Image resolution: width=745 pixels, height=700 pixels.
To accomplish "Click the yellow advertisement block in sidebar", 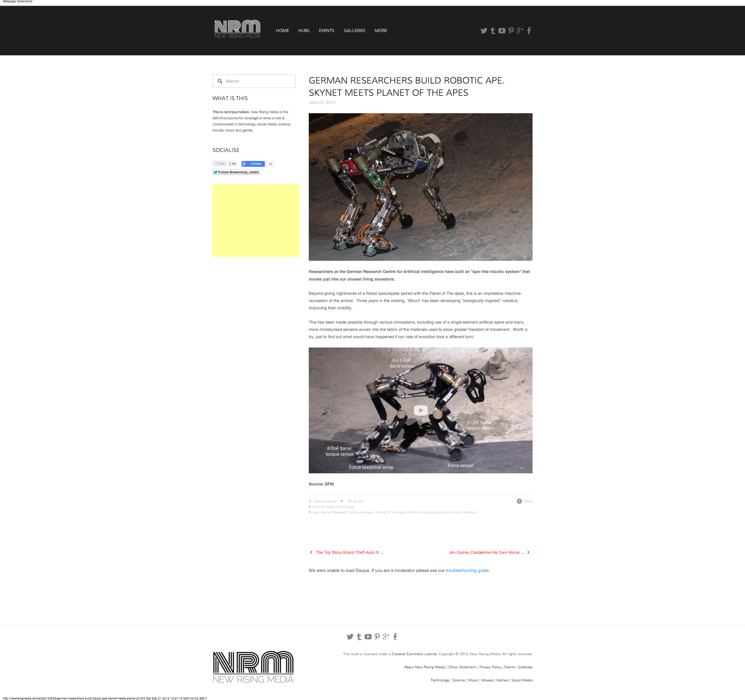I will click(256, 220).
